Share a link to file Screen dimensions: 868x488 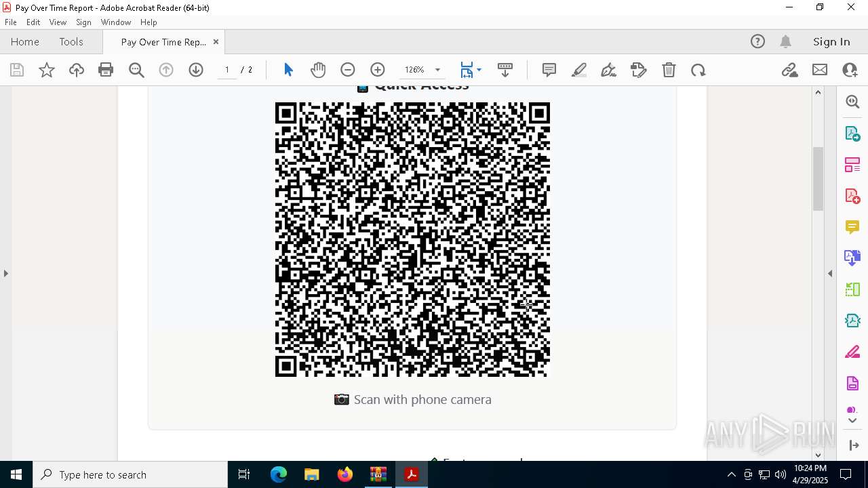click(x=790, y=70)
